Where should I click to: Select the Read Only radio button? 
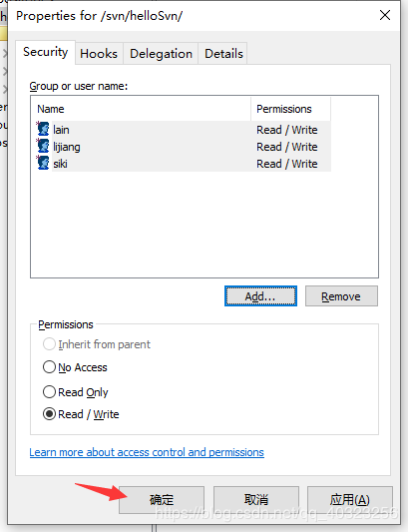pyautogui.click(x=49, y=392)
